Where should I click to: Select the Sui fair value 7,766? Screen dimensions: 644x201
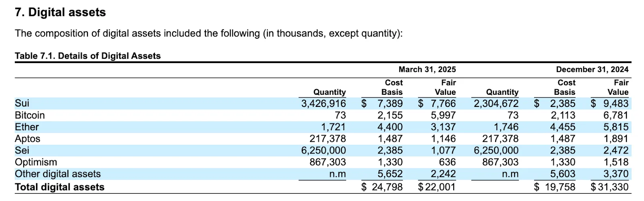point(443,103)
